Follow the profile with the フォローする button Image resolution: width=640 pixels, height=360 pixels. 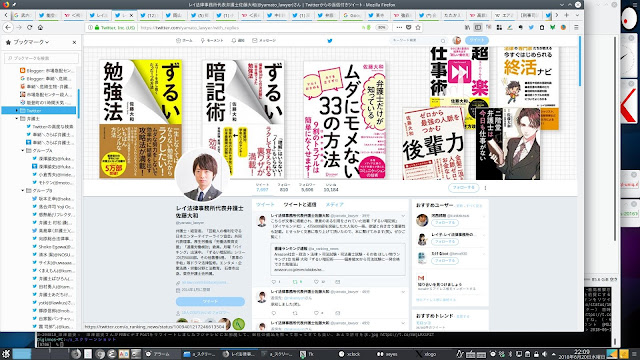coord(464,188)
